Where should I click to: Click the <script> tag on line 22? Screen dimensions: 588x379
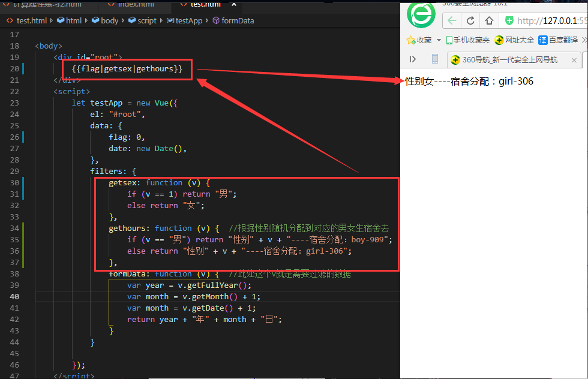(71, 92)
